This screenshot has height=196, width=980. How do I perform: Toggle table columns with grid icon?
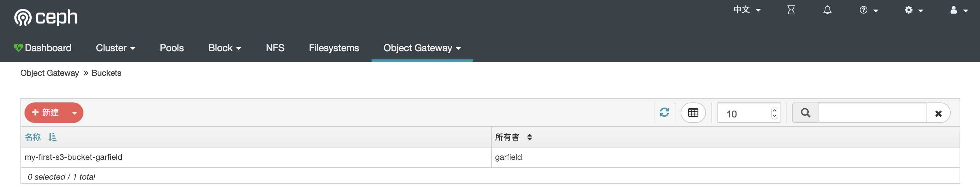(x=693, y=112)
